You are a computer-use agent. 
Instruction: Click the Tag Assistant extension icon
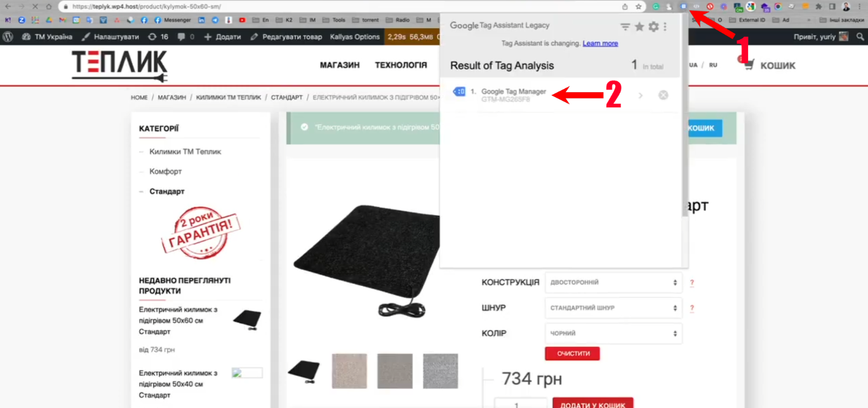tap(683, 6)
